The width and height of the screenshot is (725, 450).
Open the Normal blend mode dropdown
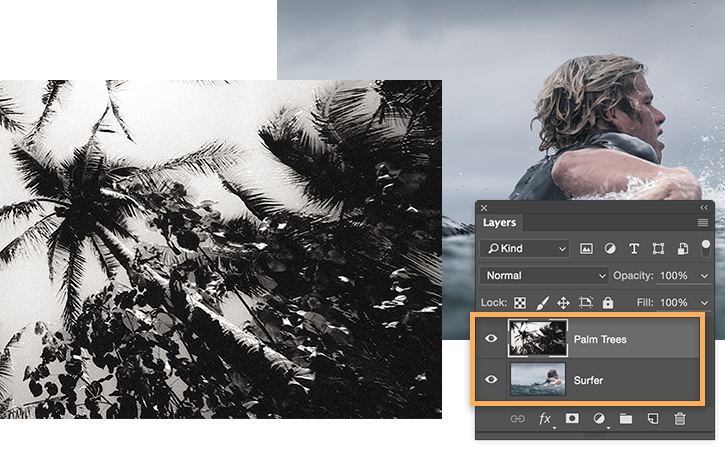[544, 276]
